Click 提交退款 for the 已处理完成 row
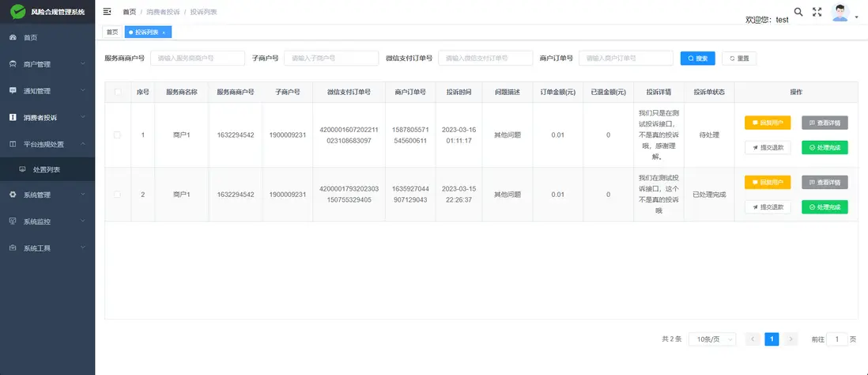This screenshot has height=375, width=868. 768,207
